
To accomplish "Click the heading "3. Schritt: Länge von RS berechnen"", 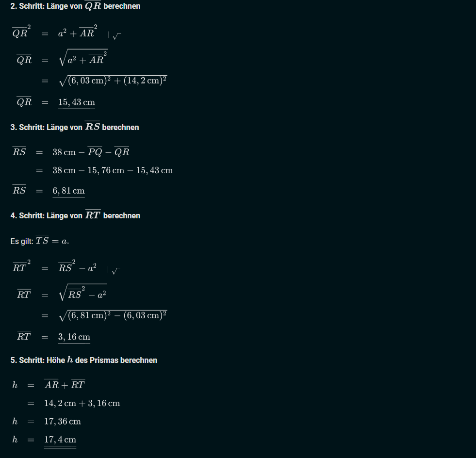I will [75, 127].
